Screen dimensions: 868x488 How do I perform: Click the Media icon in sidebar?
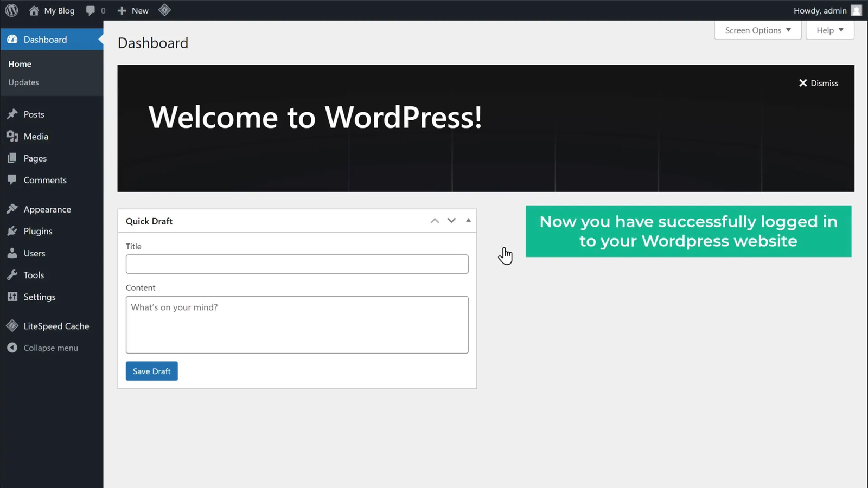[12, 136]
